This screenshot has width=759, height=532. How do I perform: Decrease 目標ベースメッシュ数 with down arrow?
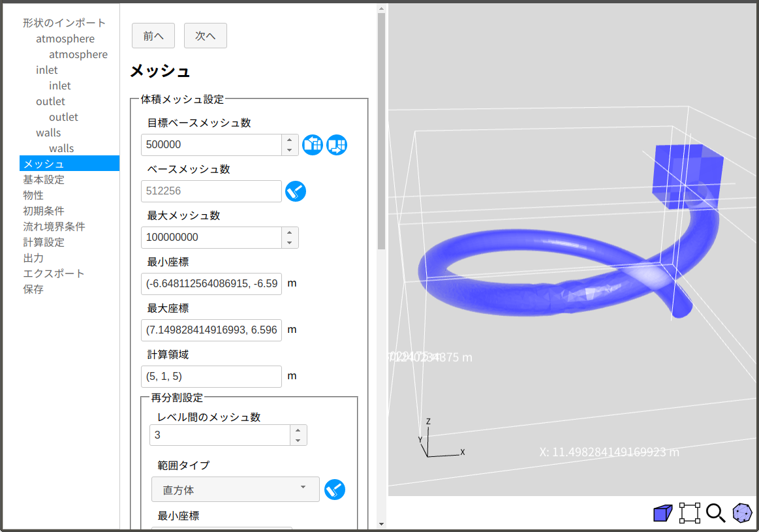coord(290,150)
